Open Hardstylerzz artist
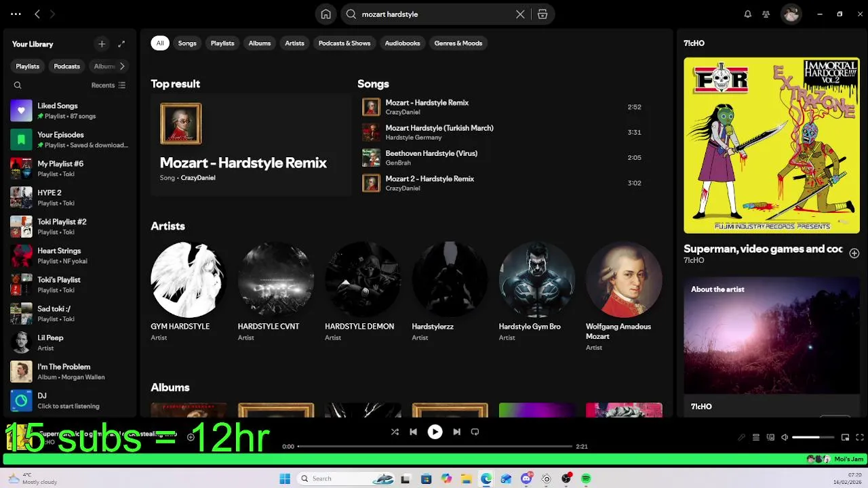The width and height of the screenshot is (868, 488). pyautogui.click(x=450, y=291)
